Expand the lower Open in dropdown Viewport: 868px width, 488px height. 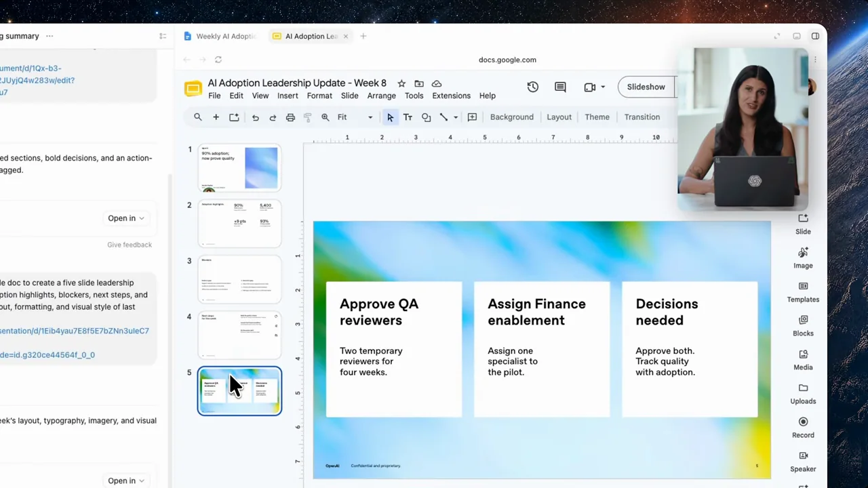[126, 481]
